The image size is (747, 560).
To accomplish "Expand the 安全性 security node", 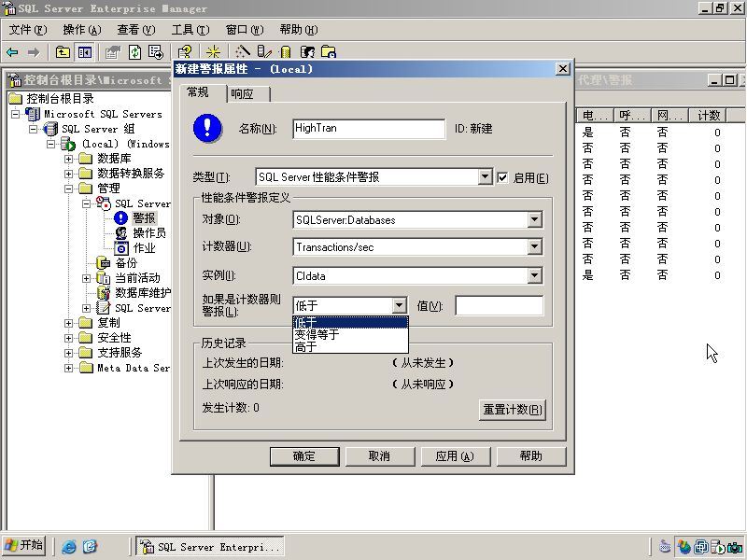I will 68,338.
